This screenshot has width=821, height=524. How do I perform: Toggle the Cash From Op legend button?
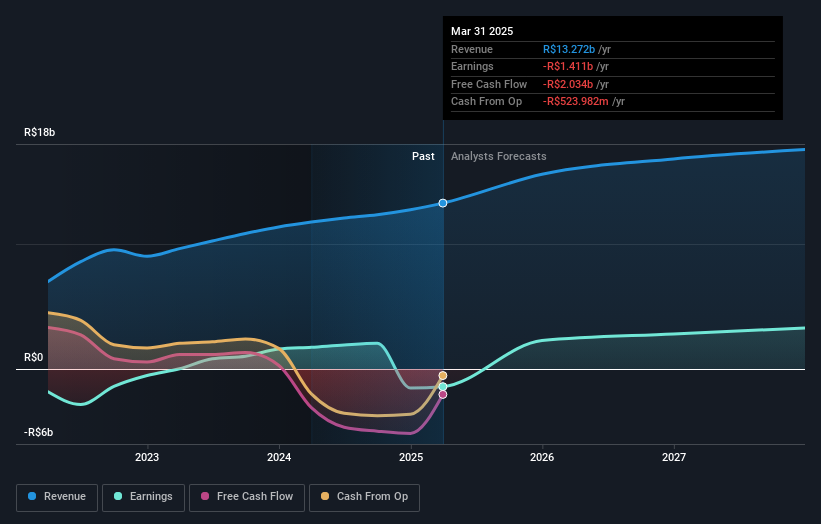(364, 497)
